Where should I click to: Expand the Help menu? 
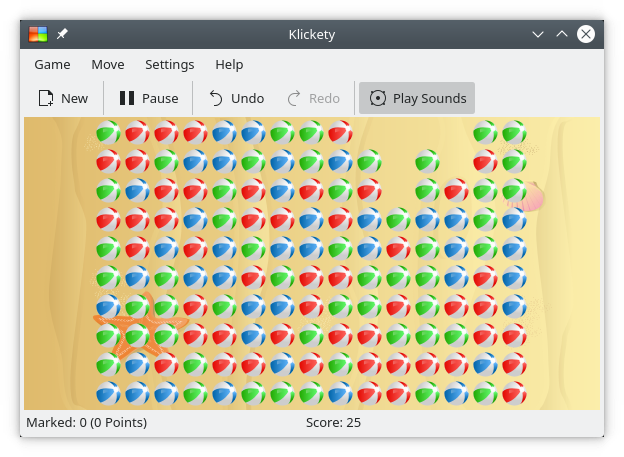229,64
